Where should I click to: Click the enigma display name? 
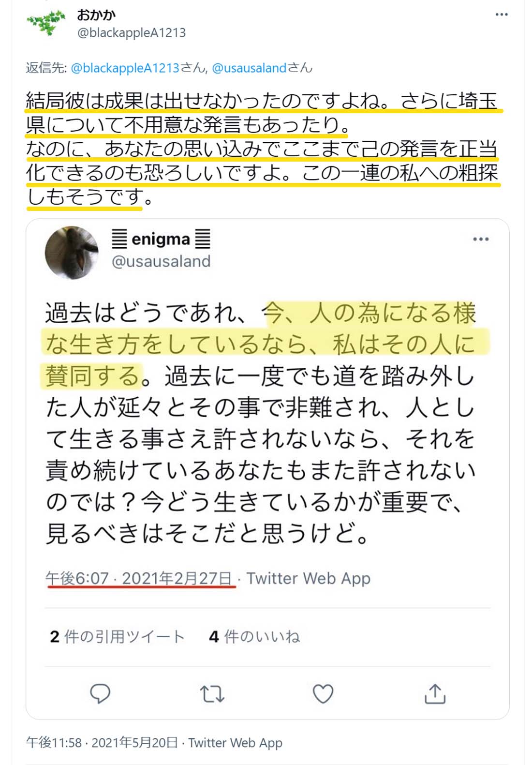161,239
